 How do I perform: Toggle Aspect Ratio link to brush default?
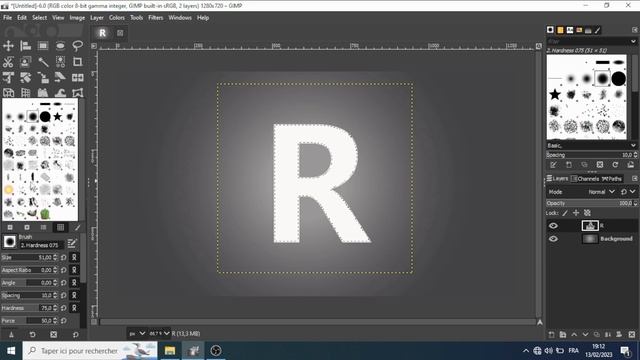tap(74, 270)
